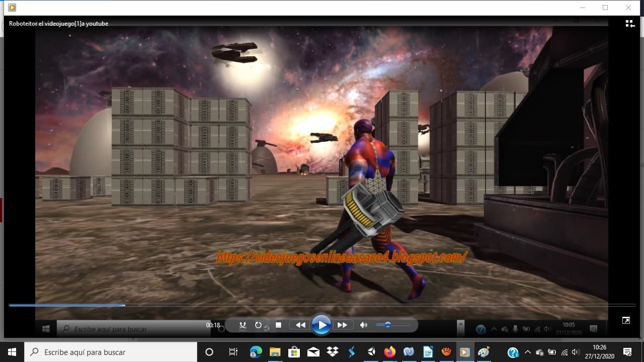Open the media player window icon menu

click(12, 8)
